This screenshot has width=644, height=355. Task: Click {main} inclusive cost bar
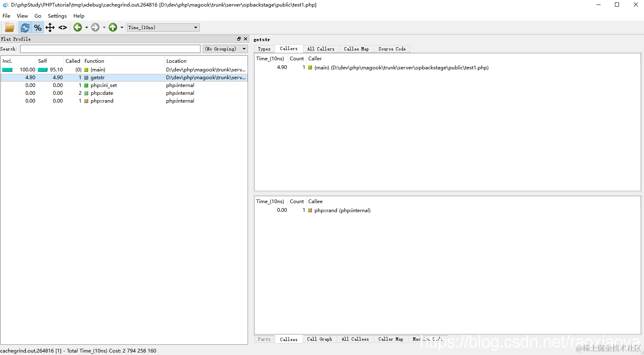pos(7,70)
